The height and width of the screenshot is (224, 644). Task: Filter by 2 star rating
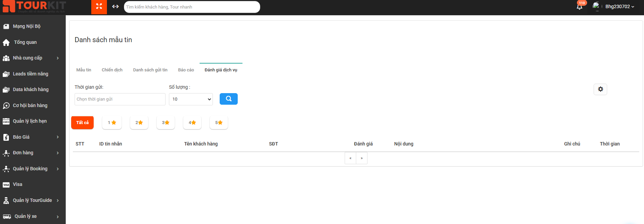pyautogui.click(x=139, y=123)
